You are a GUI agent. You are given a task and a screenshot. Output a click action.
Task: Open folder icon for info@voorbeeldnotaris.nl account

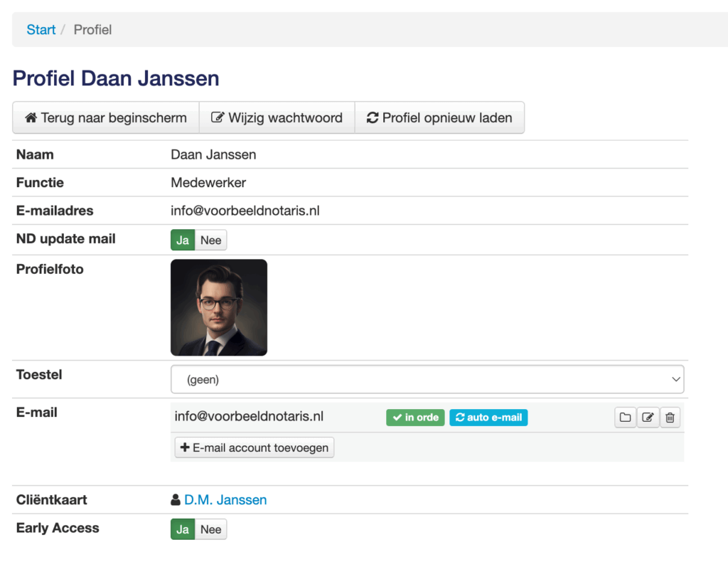click(x=625, y=418)
